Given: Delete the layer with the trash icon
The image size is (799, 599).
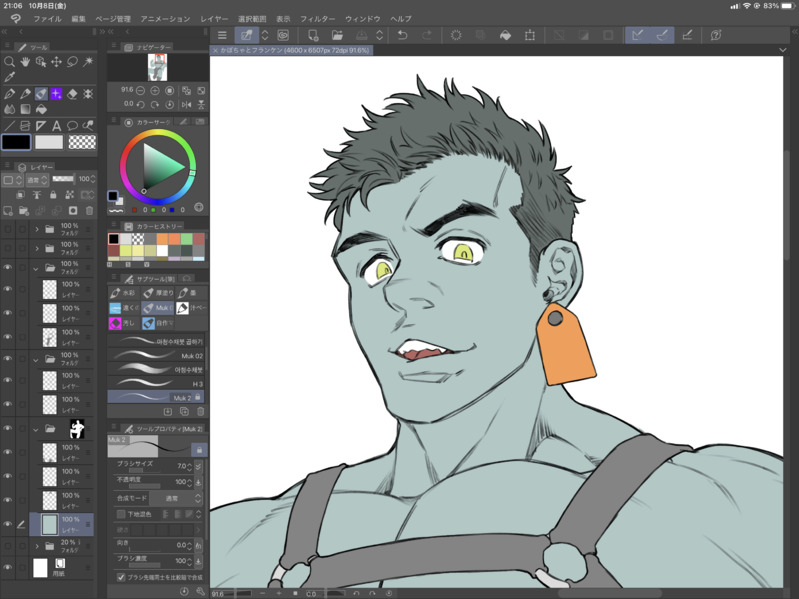Looking at the screenshot, I should click(x=89, y=211).
